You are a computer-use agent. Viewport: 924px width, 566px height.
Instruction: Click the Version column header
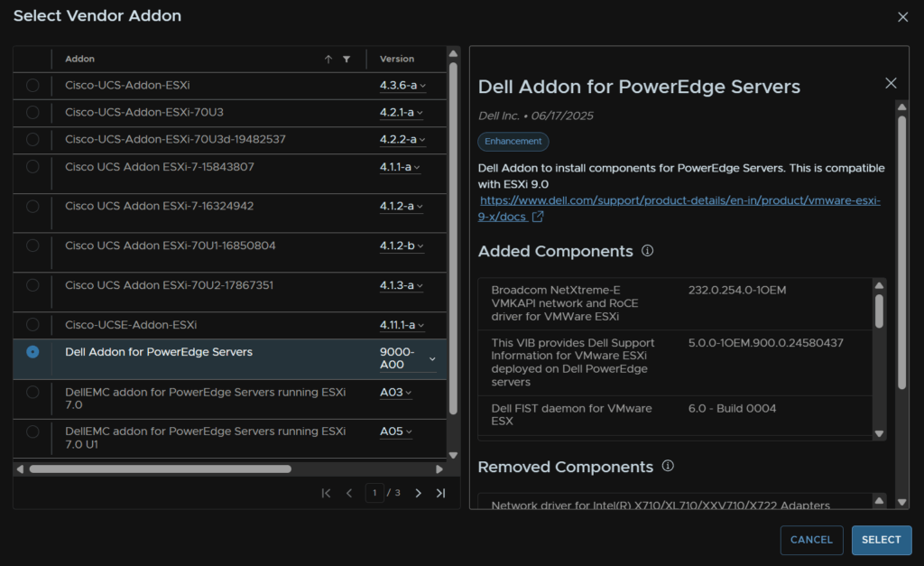coord(397,59)
